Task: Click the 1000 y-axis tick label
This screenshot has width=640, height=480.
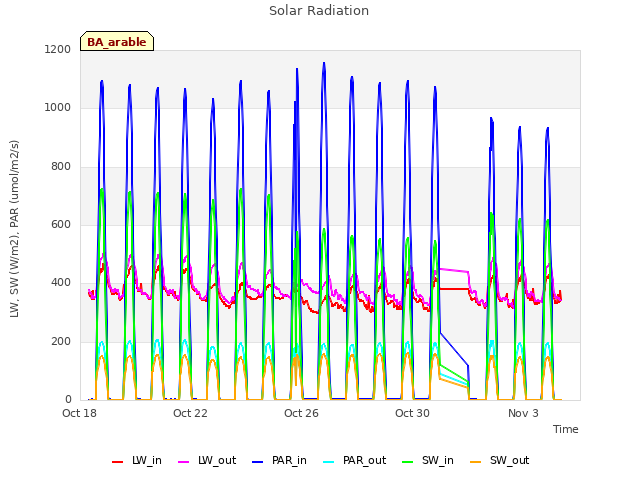Action: (58, 108)
